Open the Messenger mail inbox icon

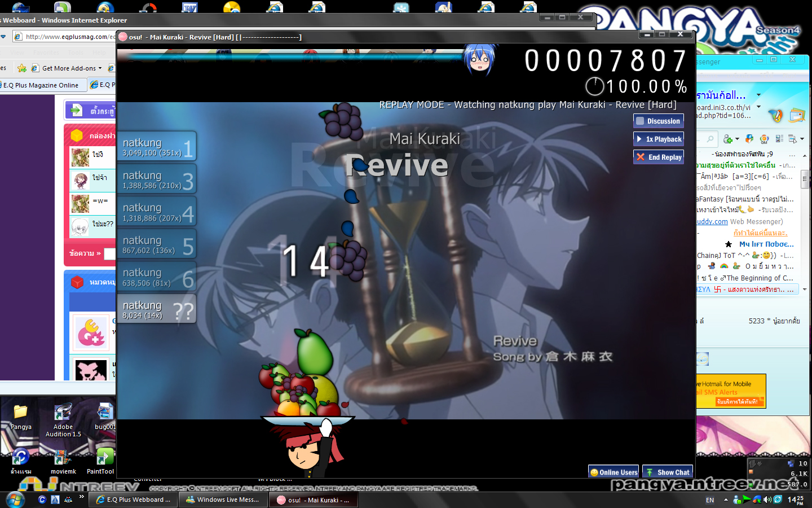pyautogui.click(x=797, y=116)
